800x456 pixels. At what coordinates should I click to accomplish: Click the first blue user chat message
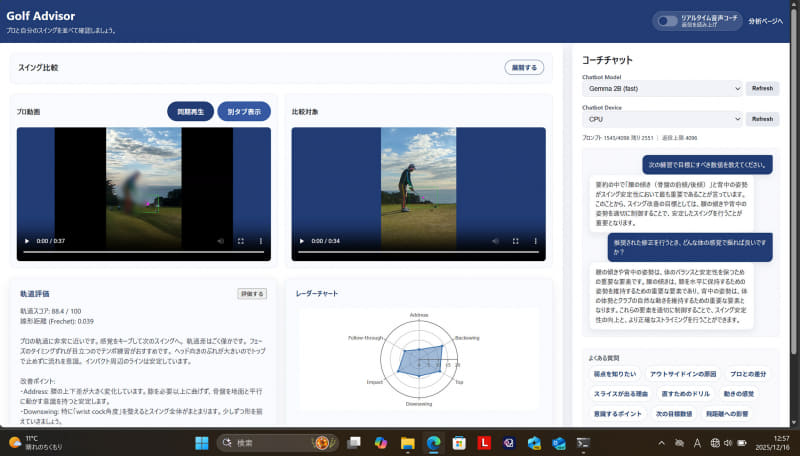click(x=707, y=165)
